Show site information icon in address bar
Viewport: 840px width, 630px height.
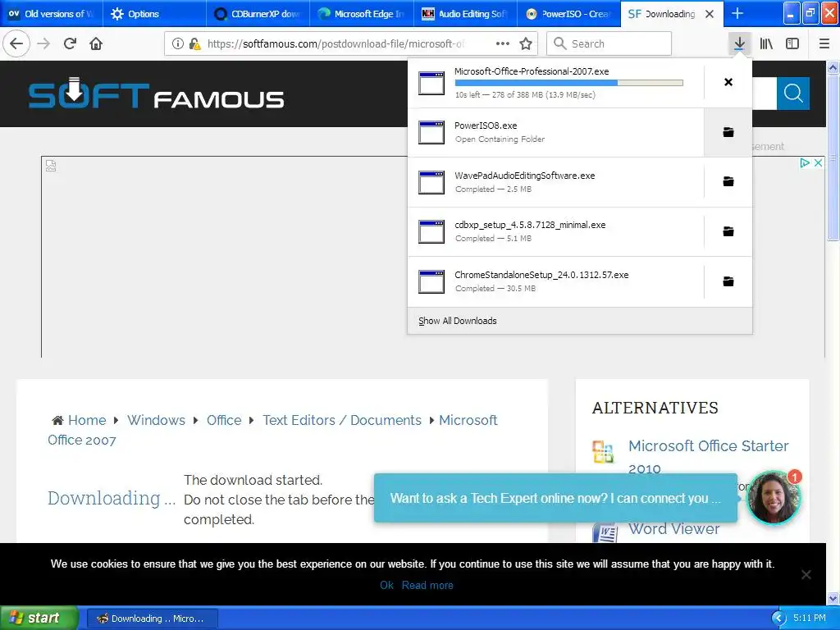coord(178,43)
